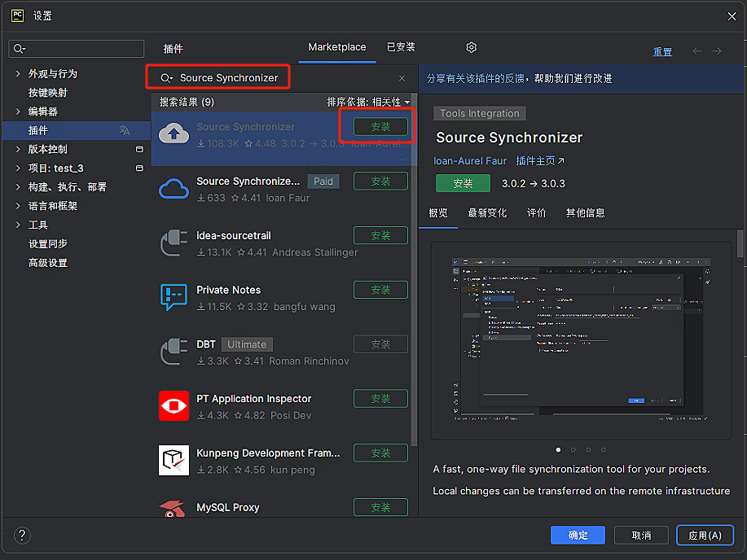Click the green 安装 button in details pane

[x=463, y=183]
